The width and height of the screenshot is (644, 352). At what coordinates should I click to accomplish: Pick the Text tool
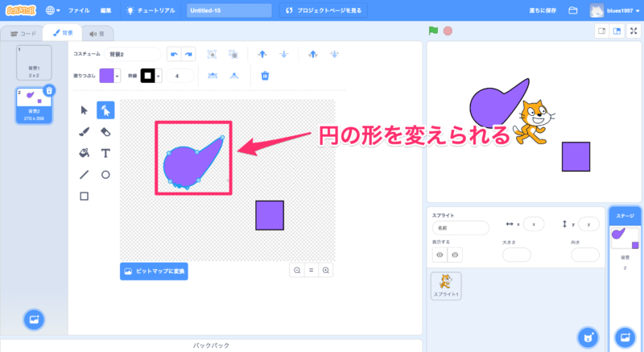[x=105, y=153]
